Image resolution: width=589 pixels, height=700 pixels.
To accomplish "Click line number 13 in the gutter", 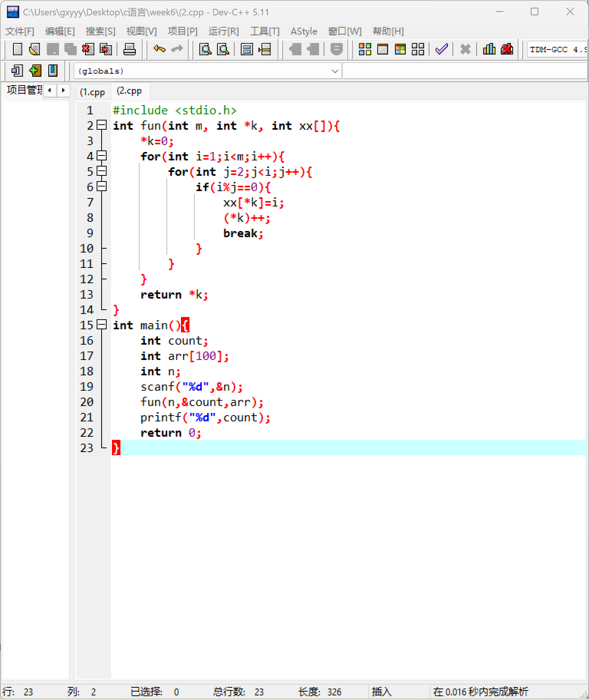I will [x=87, y=294].
